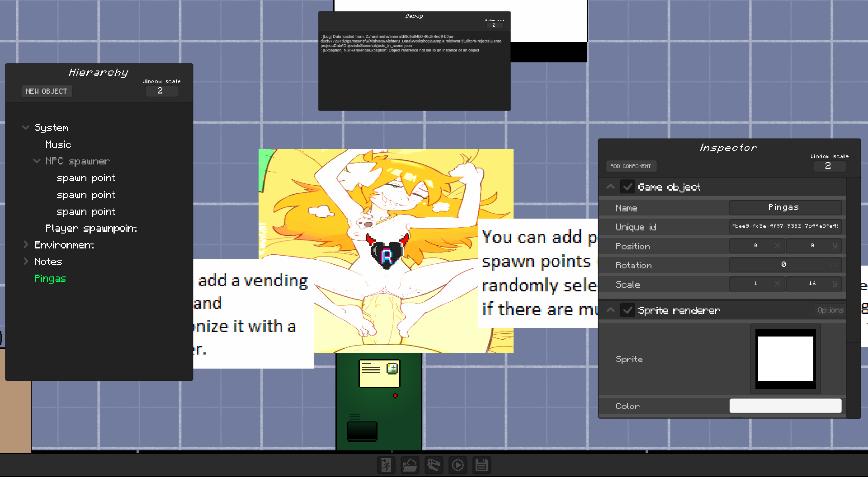This screenshot has height=477, width=868.
Task: Click the dinosaur skull toolbar icon
Action: tap(434, 465)
